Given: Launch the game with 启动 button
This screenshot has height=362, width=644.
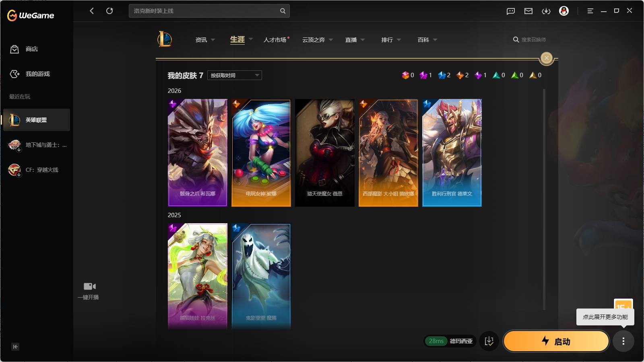Looking at the screenshot, I should pyautogui.click(x=556, y=341).
